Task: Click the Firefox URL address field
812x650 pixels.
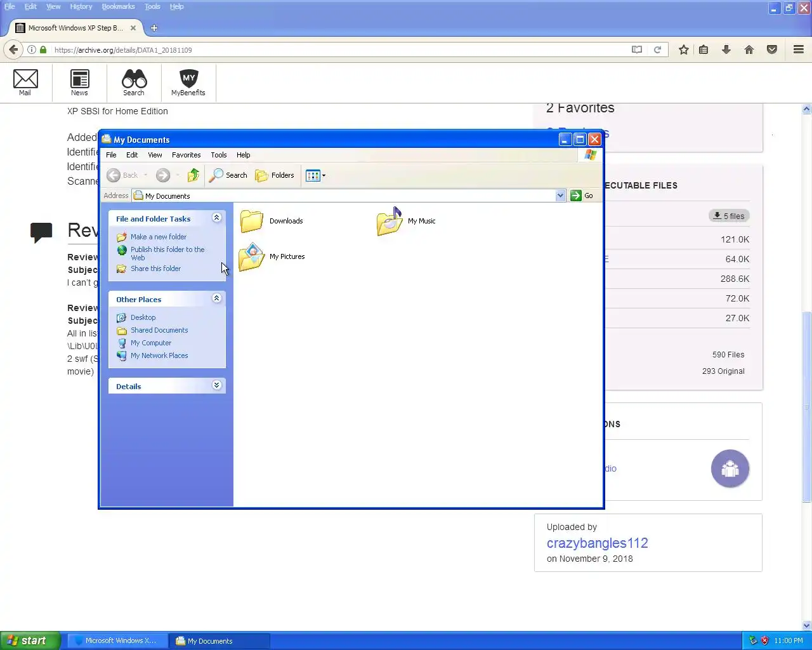Action: (339, 50)
